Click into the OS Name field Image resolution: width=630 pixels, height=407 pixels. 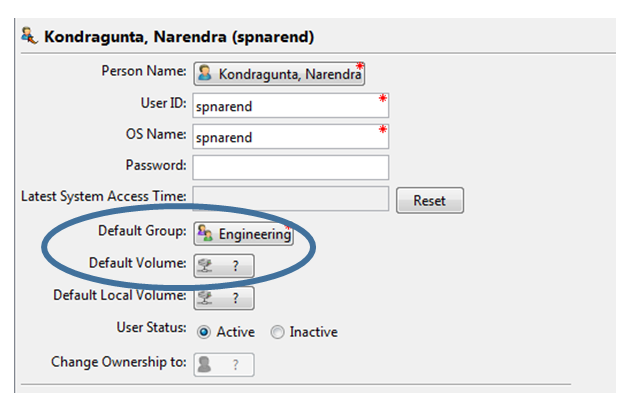point(290,136)
